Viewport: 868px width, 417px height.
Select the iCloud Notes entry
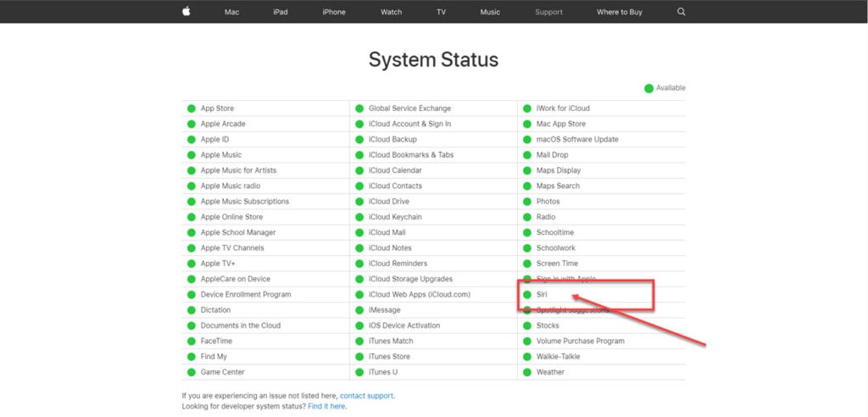pyautogui.click(x=390, y=248)
